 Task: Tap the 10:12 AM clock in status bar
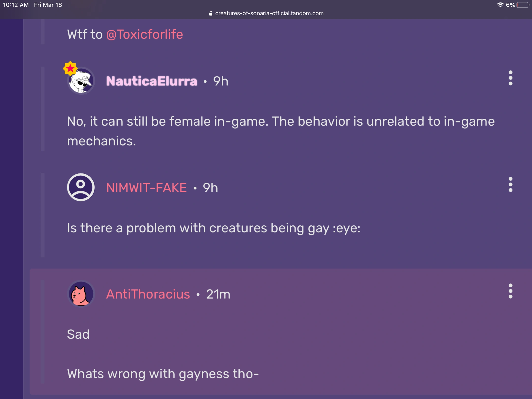[x=16, y=5]
